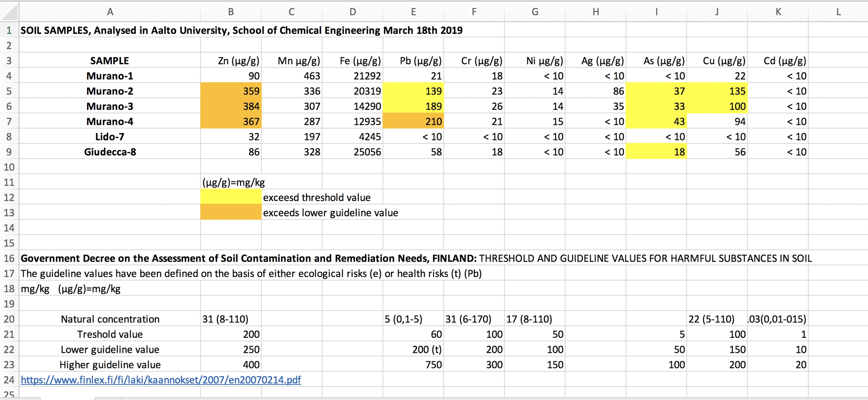Click column K header
Image resolution: width=868 pixels, height=400 pixels.
tap(778, 12)
